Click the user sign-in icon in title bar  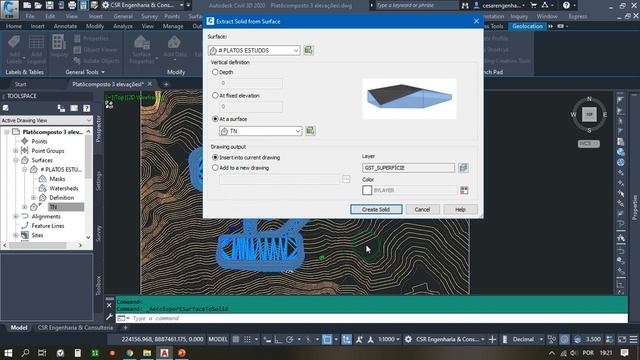tap(476, 5)
